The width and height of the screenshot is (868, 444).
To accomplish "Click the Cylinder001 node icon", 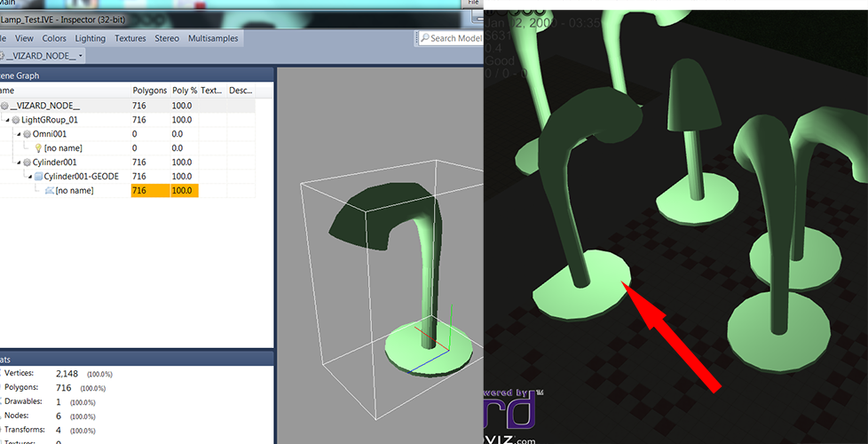I will tap(26, 163).
